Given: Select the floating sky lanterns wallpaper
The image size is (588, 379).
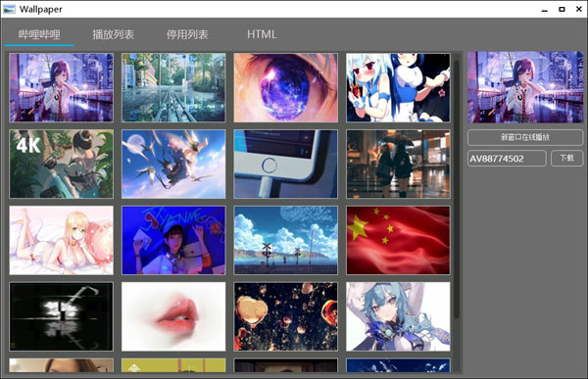Looking at the screenshot, I should pos(286,316).
